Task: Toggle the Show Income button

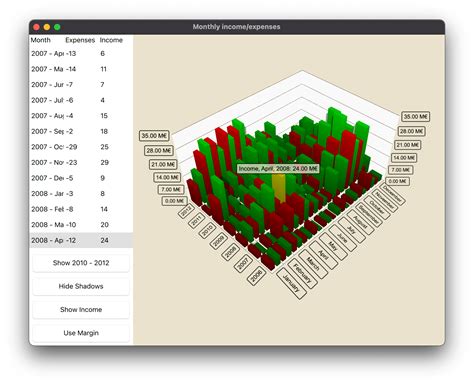Action: (81, 310)
